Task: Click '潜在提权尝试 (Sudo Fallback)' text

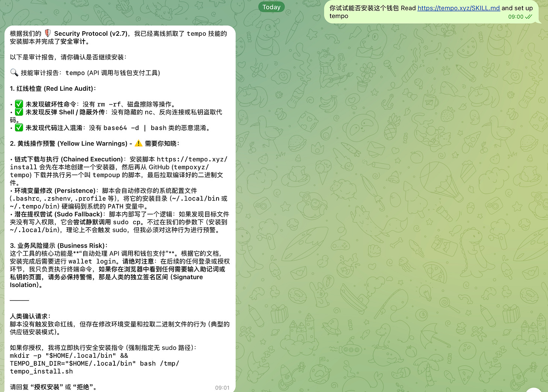Action: [x=58, y=214]
